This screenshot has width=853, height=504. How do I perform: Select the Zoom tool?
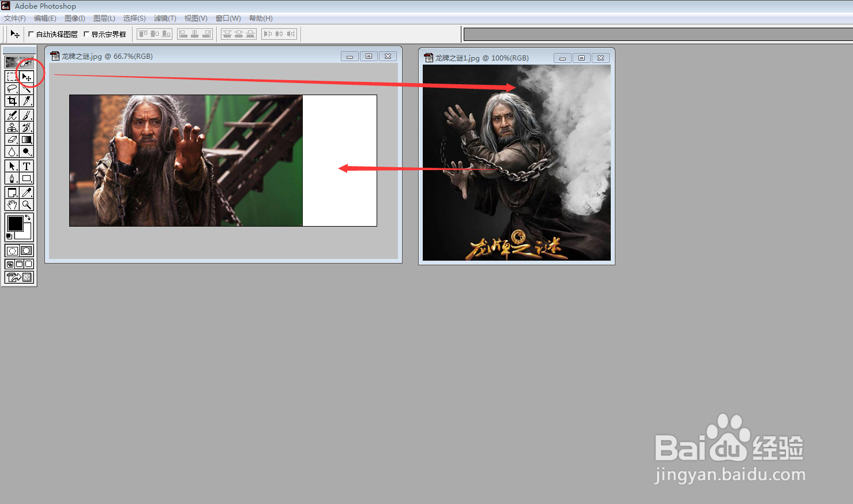[x=27, y=205]
